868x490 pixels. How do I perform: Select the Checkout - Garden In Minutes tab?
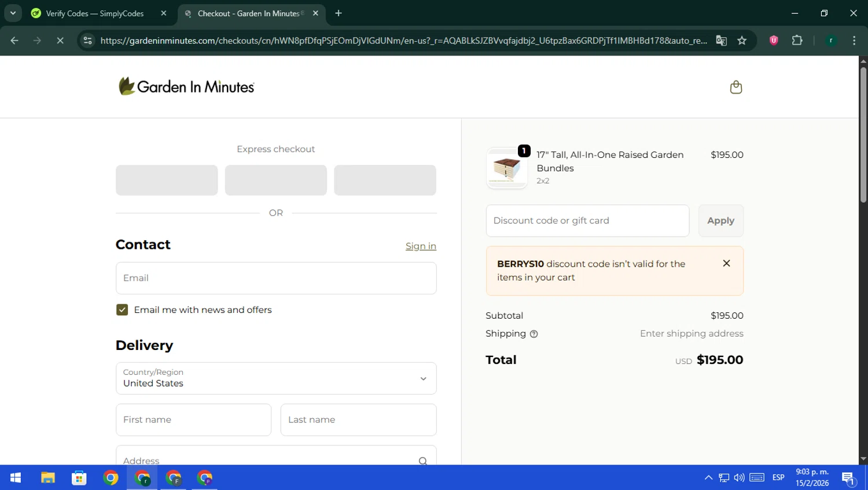coord(250,13)
